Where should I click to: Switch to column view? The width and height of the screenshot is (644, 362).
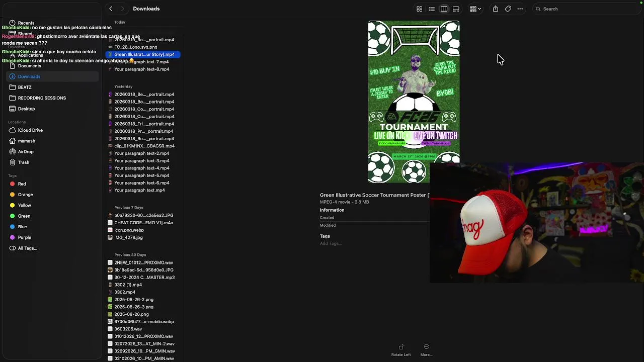tap(444, 9)
